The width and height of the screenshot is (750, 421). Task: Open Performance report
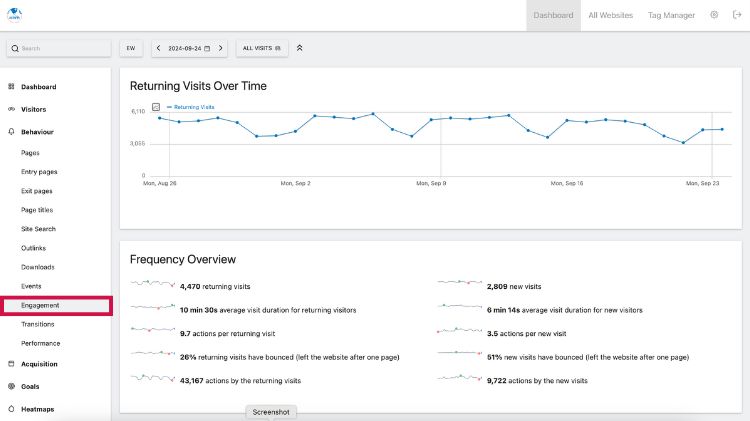pos(41,343)
